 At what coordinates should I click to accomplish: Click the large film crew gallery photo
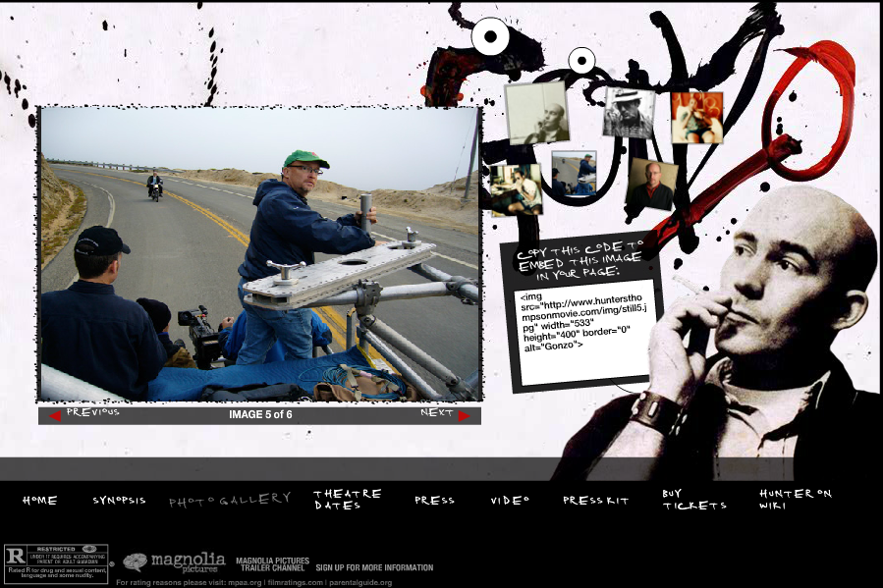(259, 254)
